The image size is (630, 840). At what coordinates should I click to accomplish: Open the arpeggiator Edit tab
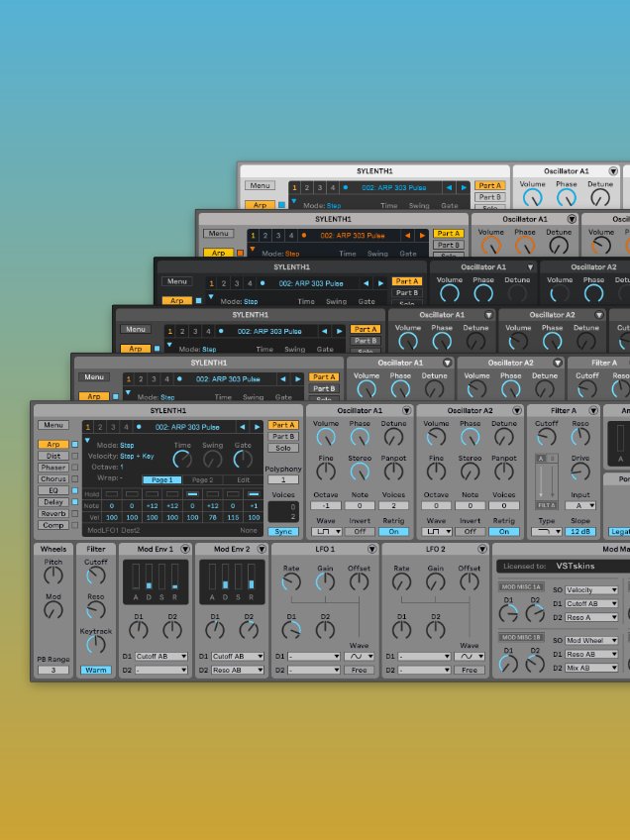[x=244, y=480]
